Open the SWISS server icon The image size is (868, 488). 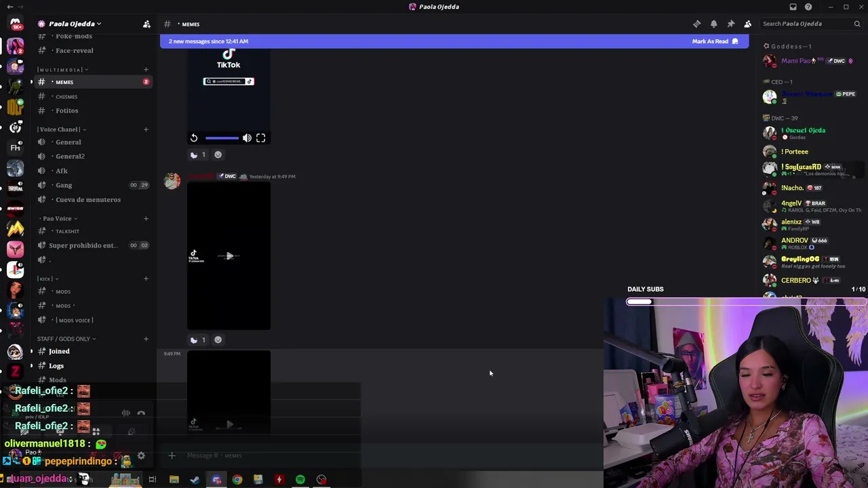15,209
